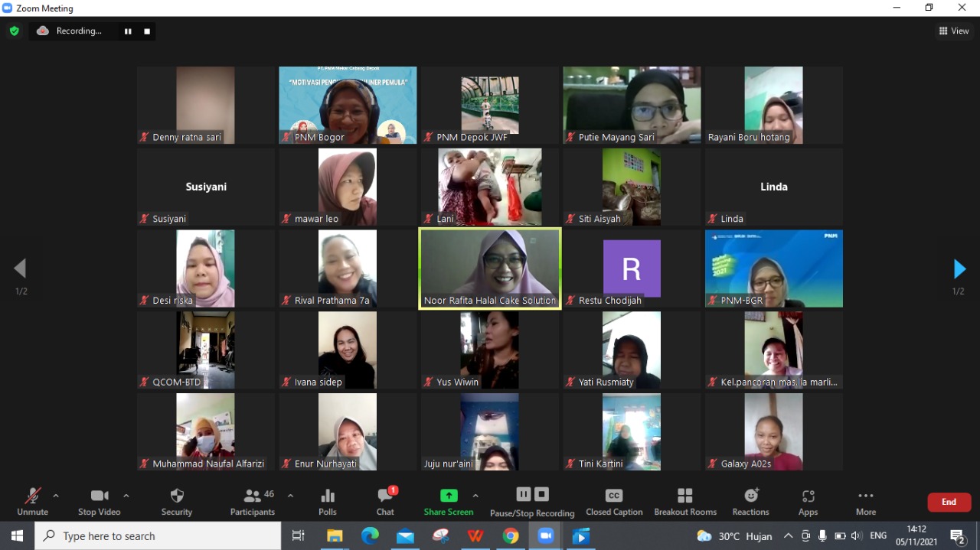
Task: Go to next page of participants
Action: coord(959,269)
